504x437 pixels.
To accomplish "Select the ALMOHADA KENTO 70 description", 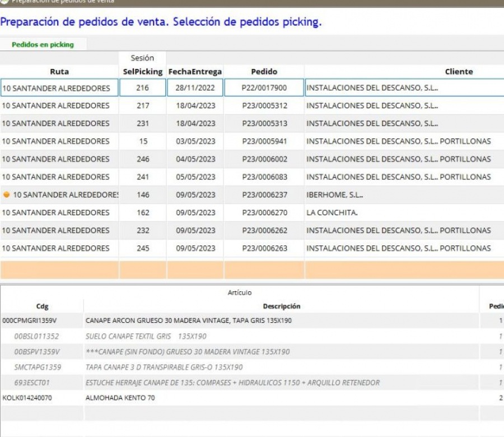I will 120,398.
